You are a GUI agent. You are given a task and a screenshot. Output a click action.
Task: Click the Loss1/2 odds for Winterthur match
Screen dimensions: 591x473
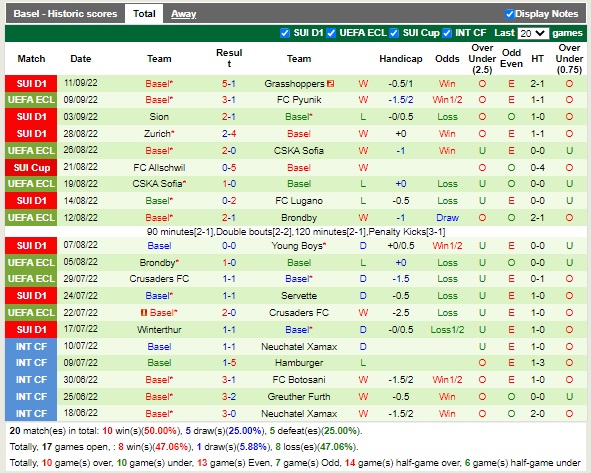click(x=447, y=329)
